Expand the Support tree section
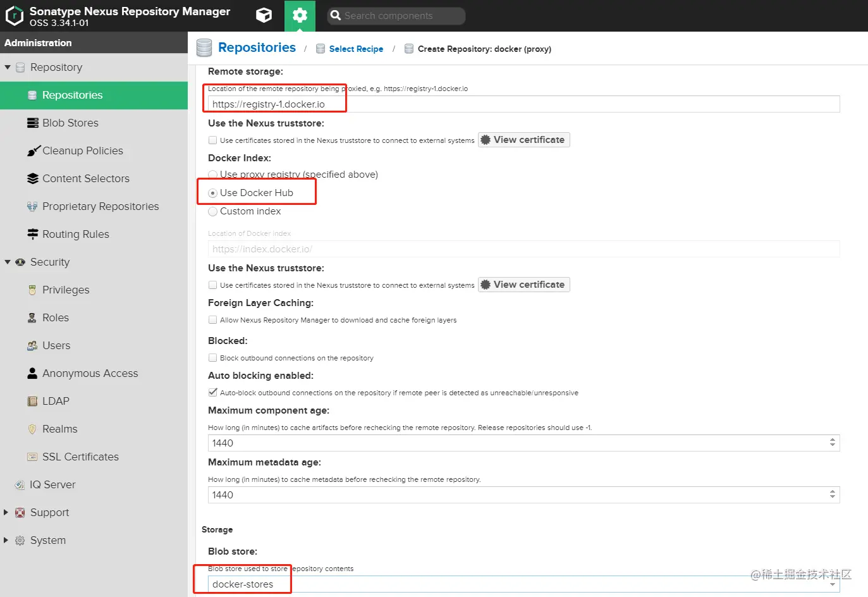 pyautogui.click(x=6, y=512)
